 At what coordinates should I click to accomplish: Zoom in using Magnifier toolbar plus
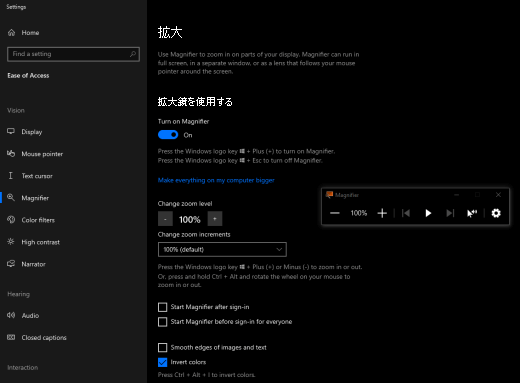point(382,213)
